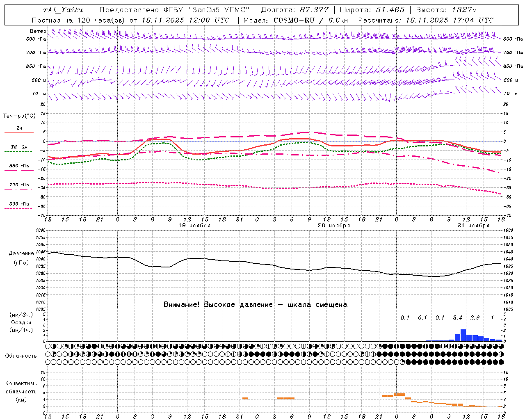Click the 3.4 three-hour precipitation value
The image size is (525, 420).
coord(457,317)
